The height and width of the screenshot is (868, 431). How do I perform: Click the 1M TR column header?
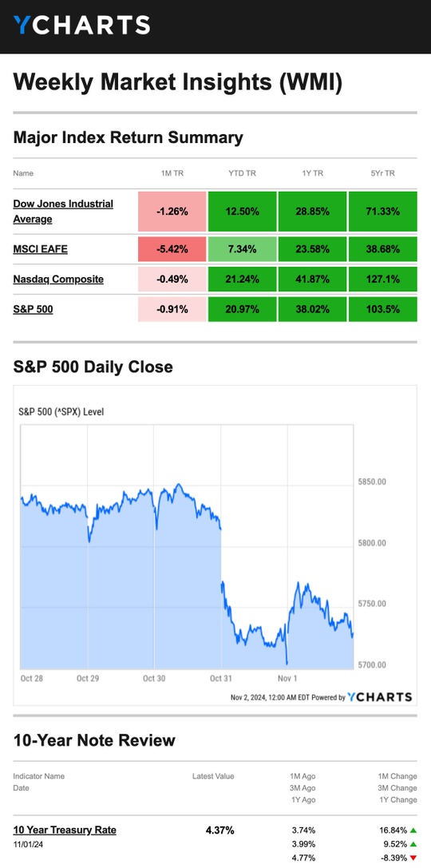[x=172, y=173]
